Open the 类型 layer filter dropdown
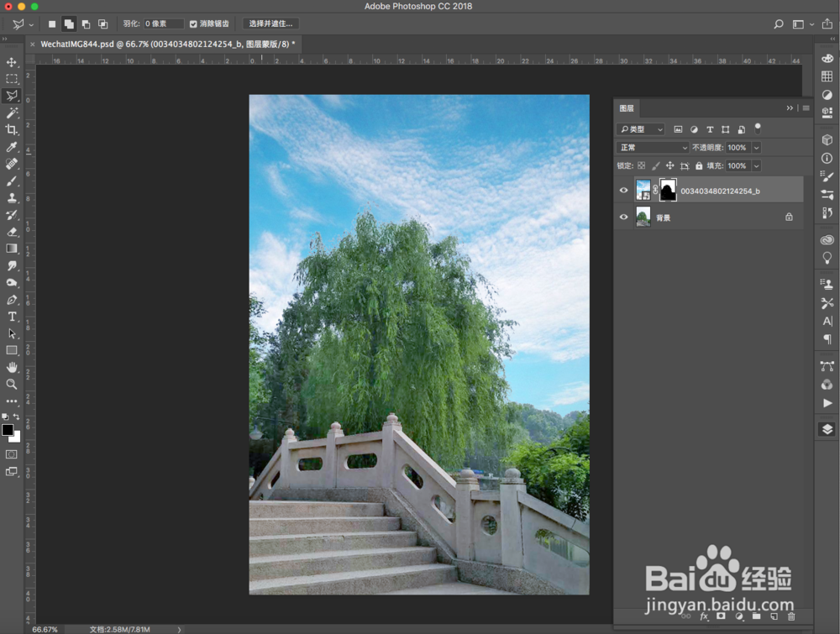This screenshot has height=634, width=840. (640, 128)
